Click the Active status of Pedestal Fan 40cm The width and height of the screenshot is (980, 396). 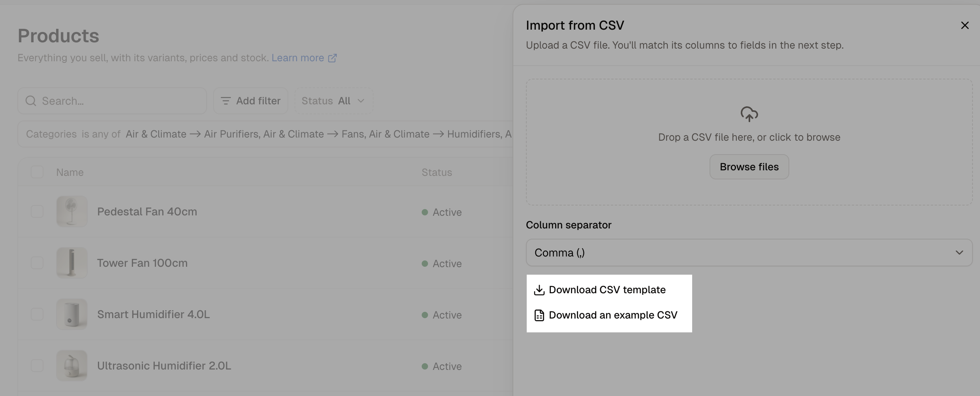coord(441,212)
